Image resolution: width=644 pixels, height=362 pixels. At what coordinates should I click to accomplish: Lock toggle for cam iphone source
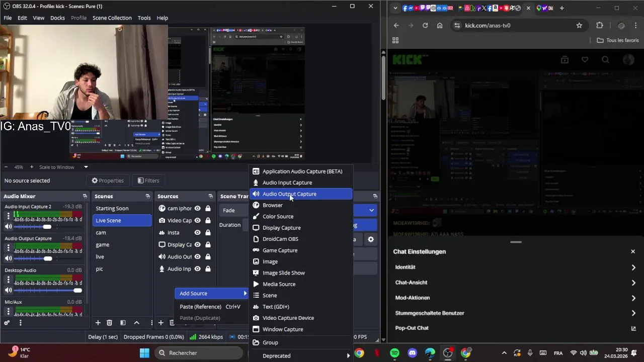(207, 208)
